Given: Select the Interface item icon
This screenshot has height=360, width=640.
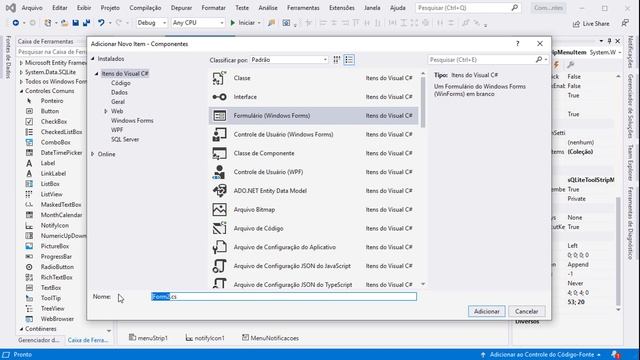Looking at the screenshot, I should pos(219,97).
